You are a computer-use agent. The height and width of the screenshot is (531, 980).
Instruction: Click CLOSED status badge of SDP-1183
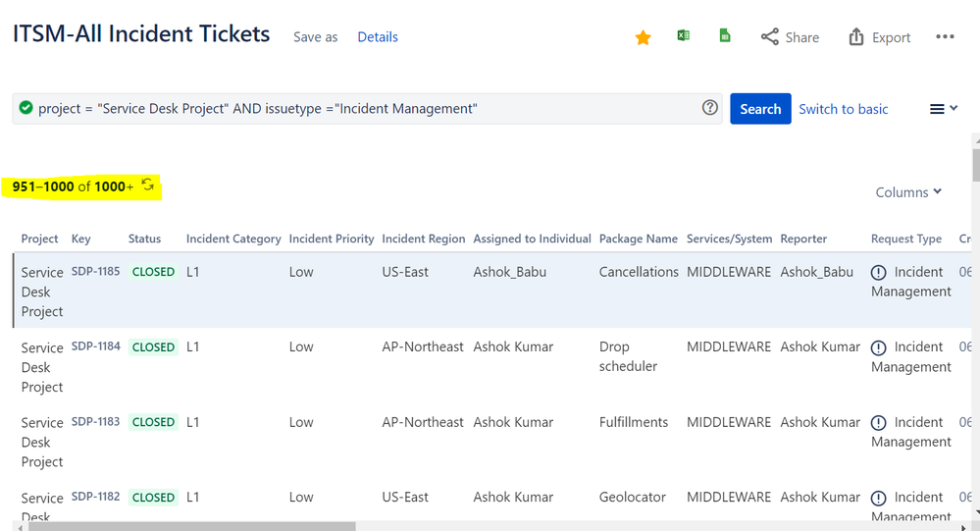click(x=153, y=422)
